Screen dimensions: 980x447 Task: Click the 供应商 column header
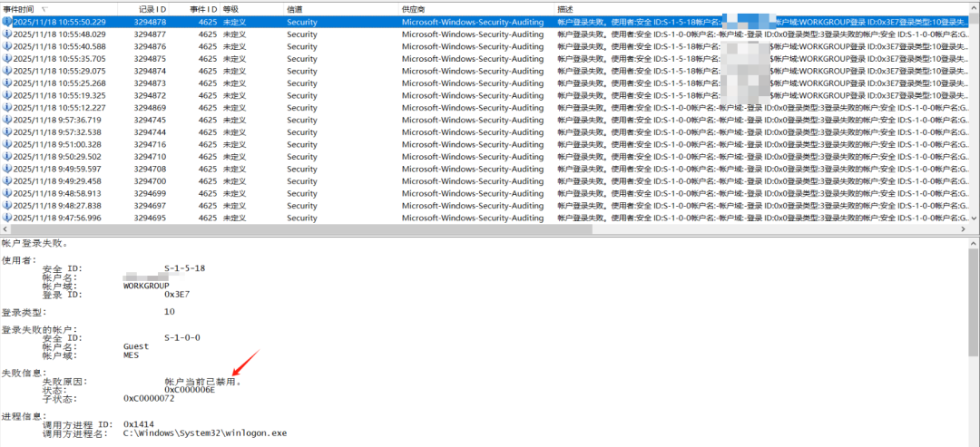pos(415,10)
